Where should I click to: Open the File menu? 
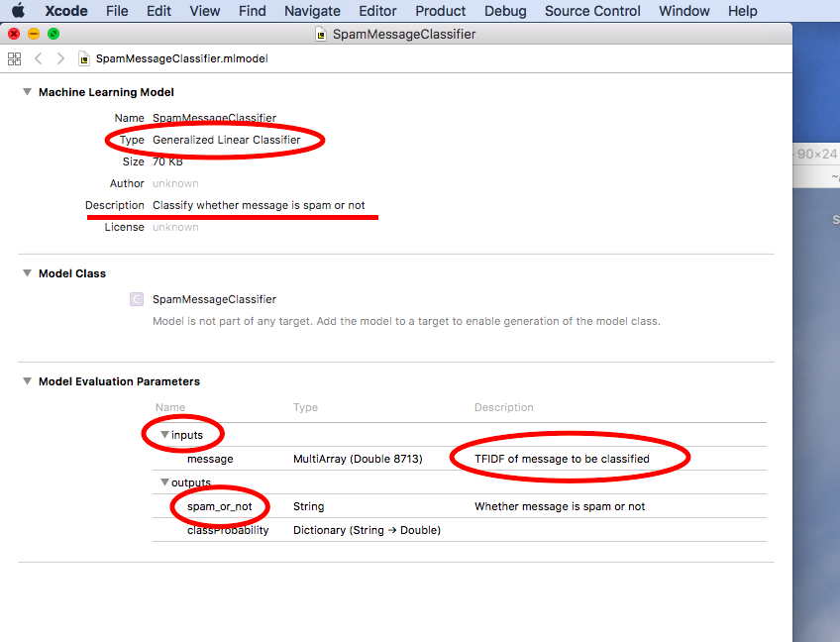(x=117, y=11)
